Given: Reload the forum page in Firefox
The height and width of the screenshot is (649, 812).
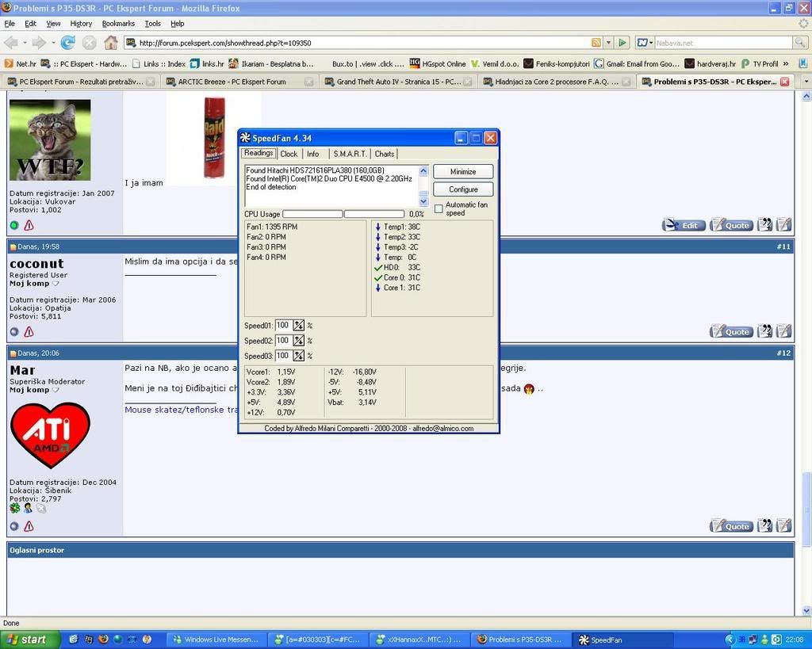Looking at the screenshot, I should tap(68, 43).
